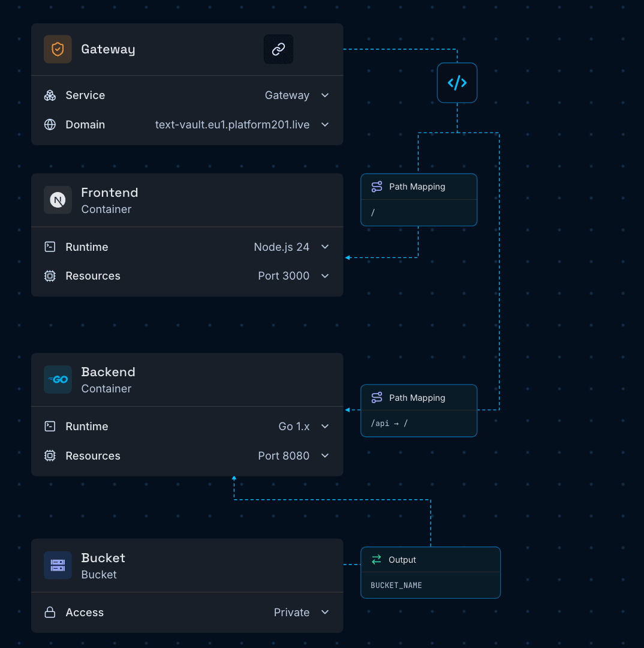Select the Bucket card title
Viewport: 644px width, 648px height.
pyautogui.click(x=103, y=558)
